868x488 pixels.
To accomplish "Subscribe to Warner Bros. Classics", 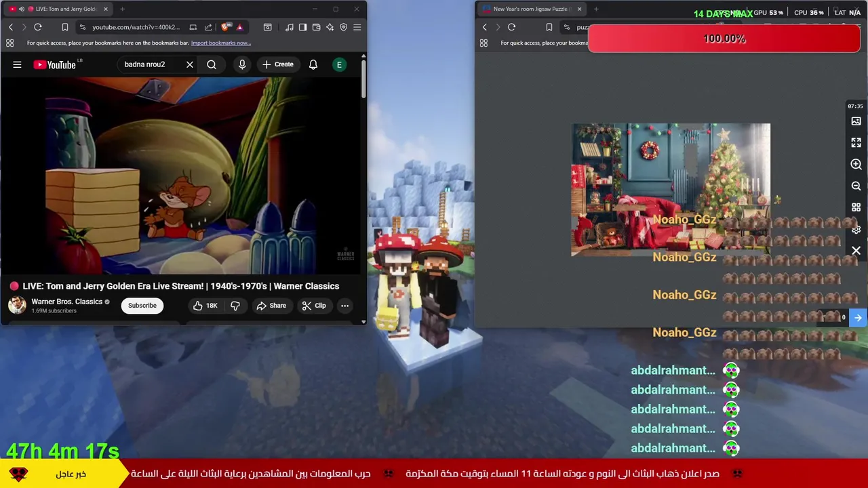I will [x=142, y=305].
